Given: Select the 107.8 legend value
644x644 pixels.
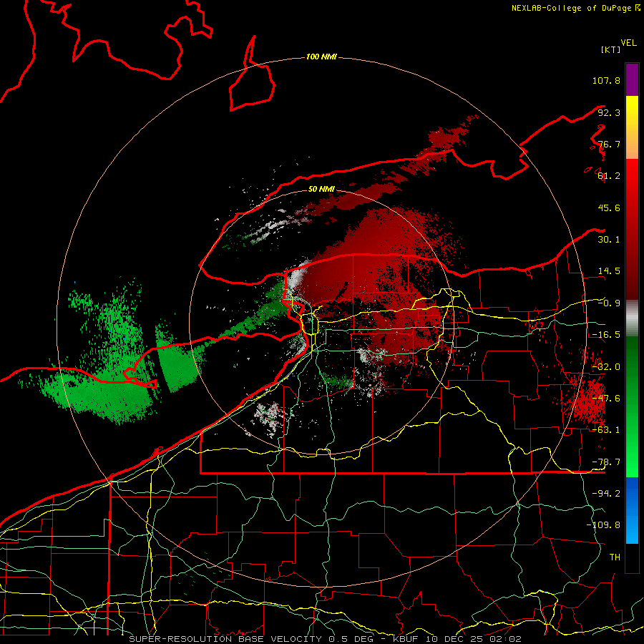Looking at the screenshot, I should click(606, 80).
